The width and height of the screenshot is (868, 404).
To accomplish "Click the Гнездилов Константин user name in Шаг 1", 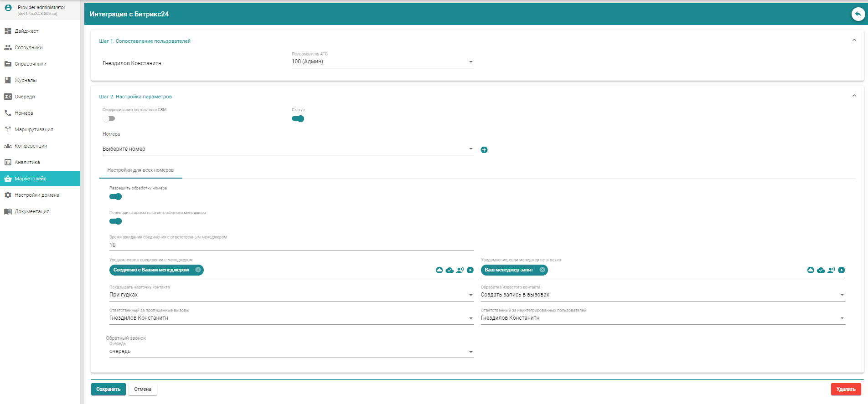I will click(132, 63).
